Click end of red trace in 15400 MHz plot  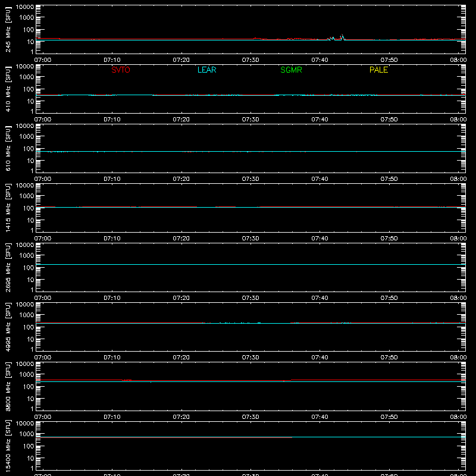pos(292,437)
